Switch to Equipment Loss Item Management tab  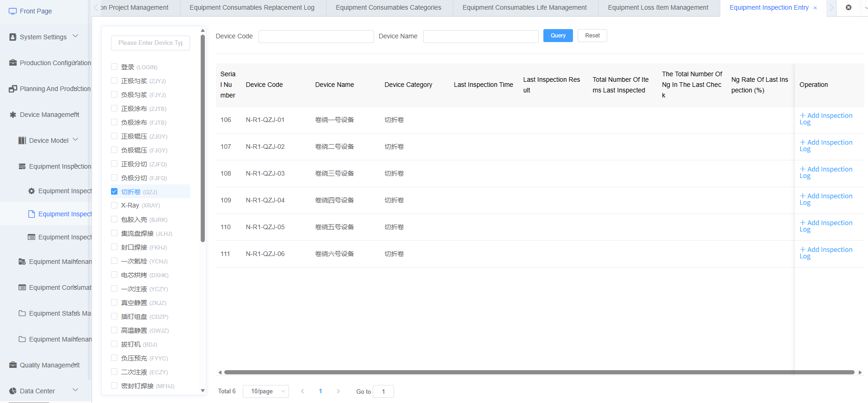click(658, 7)
